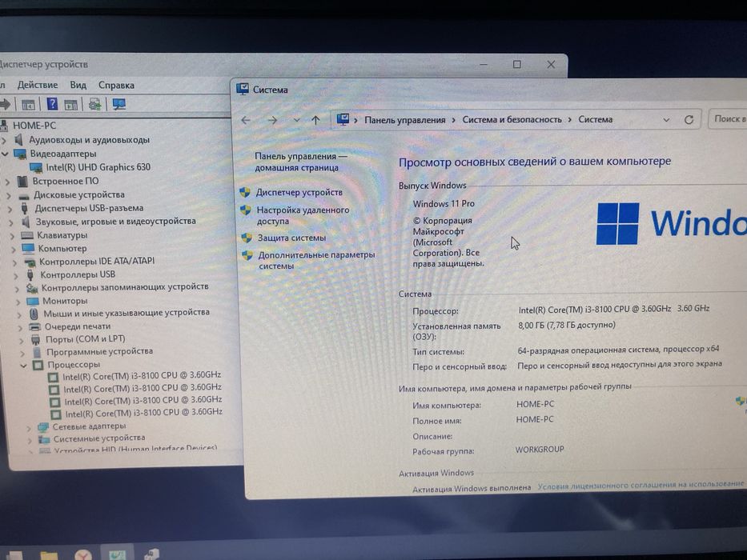
Task: Click the Windows 11 Pro edition text
Action: pos(444,204)
